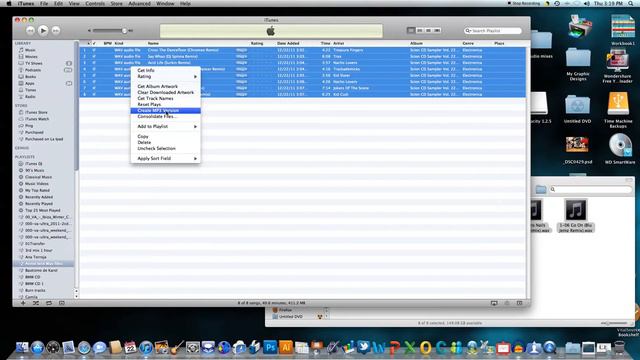Select the Purchased playlist
This screenshot has width=640, height=360.
coord(34,132)
